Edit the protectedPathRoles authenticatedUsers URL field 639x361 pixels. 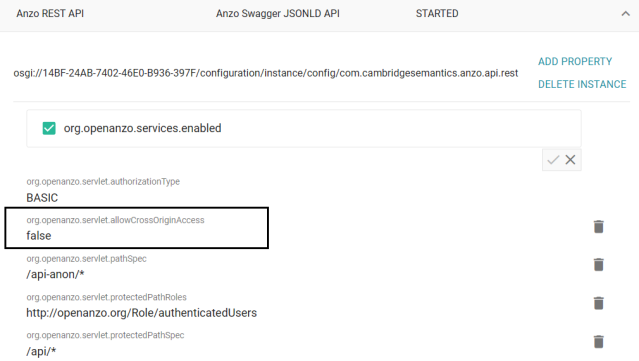pos(141,313)
